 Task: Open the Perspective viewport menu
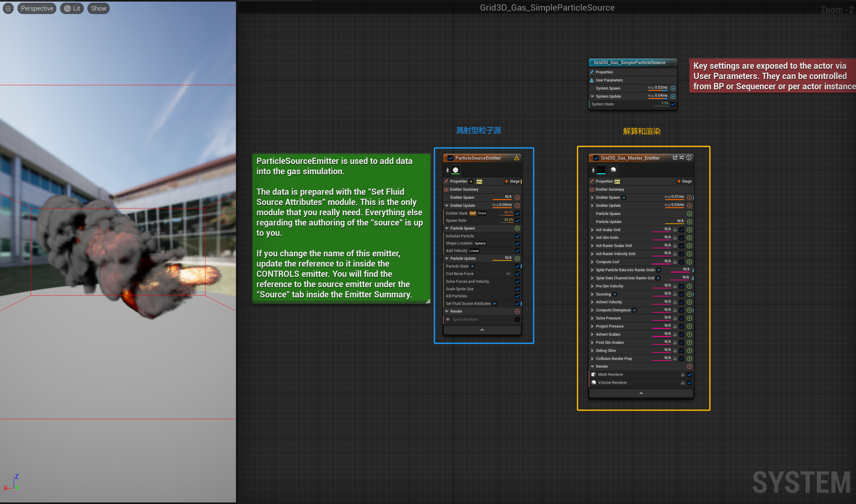(x=37, y=8)
